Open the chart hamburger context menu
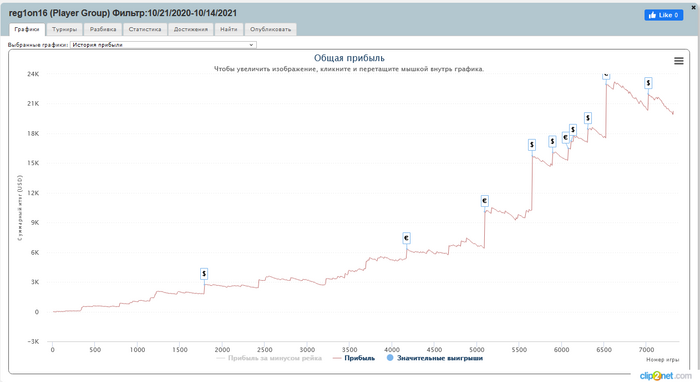 pos(679,61)
